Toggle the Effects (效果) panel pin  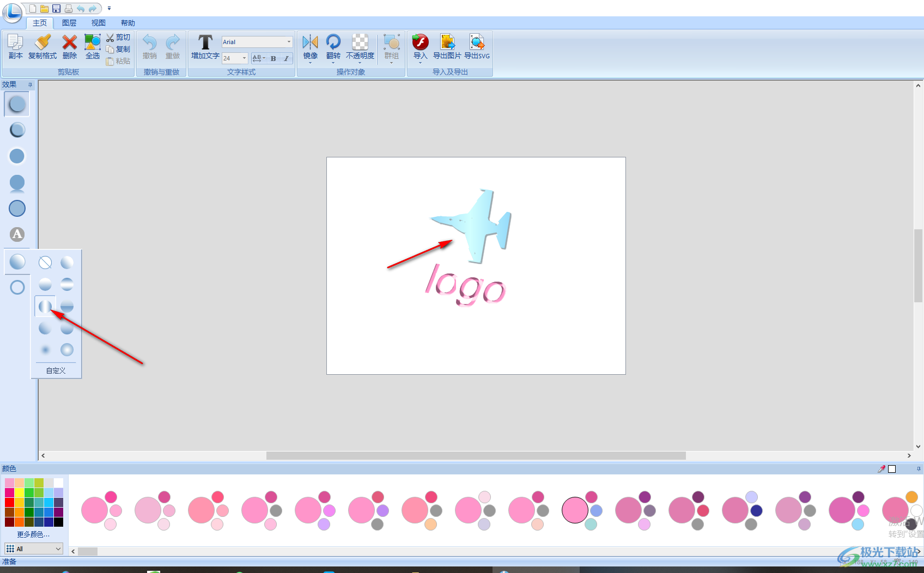click(31, 84)
